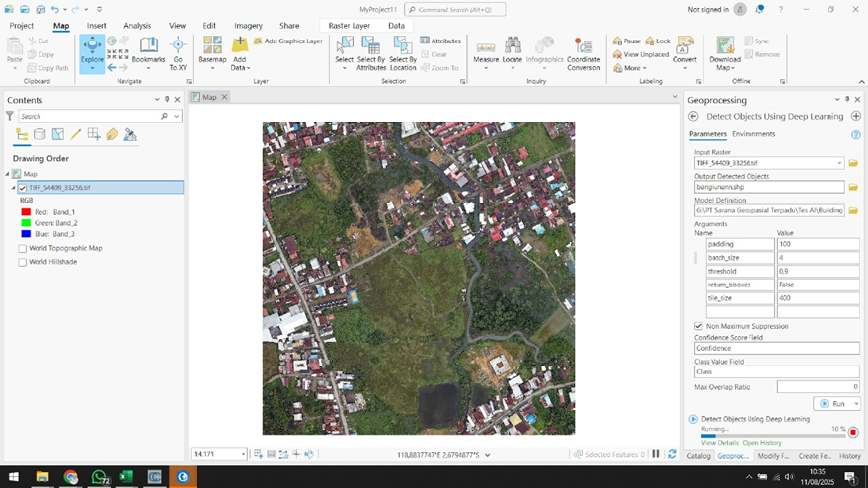Image resolution: width=868 pixels, height=488 pixels.
Task: Click the Add Data button
Action: (240, 53)
